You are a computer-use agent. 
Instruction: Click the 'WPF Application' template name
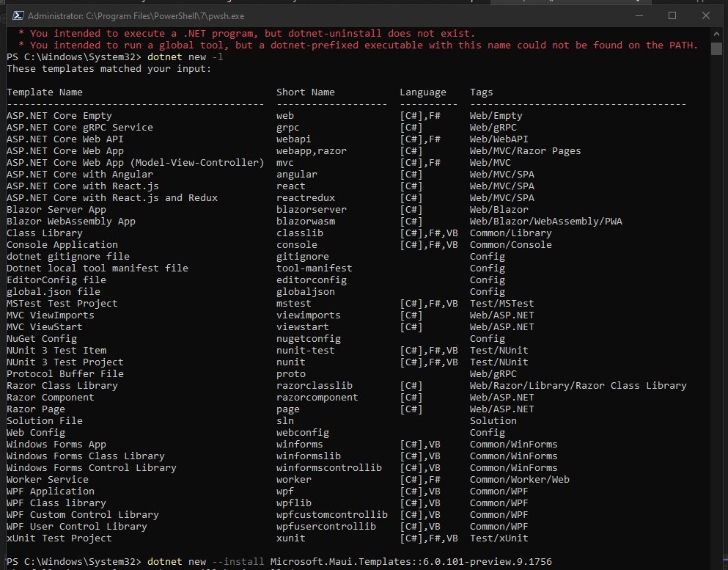click(50, 491)
